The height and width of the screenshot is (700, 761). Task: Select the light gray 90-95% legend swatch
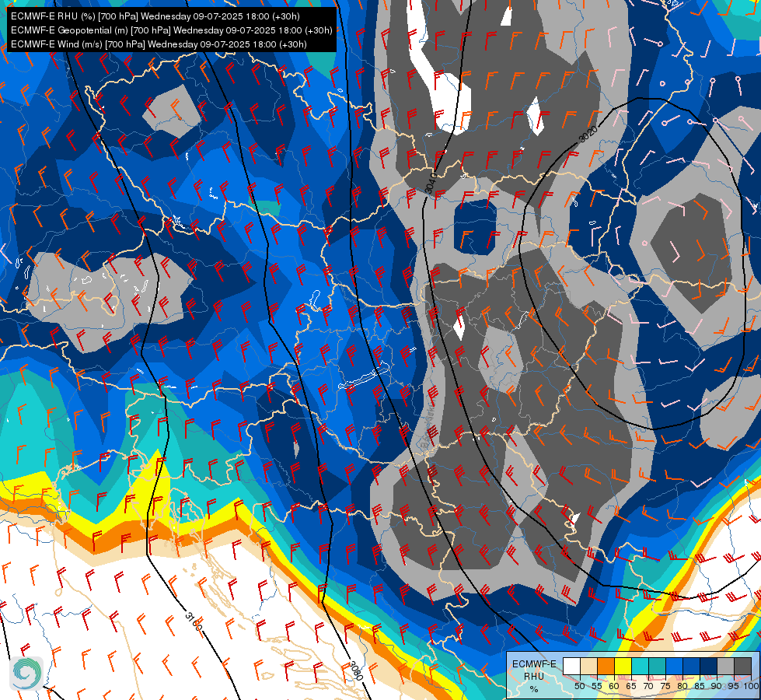(x=725, y=666)
